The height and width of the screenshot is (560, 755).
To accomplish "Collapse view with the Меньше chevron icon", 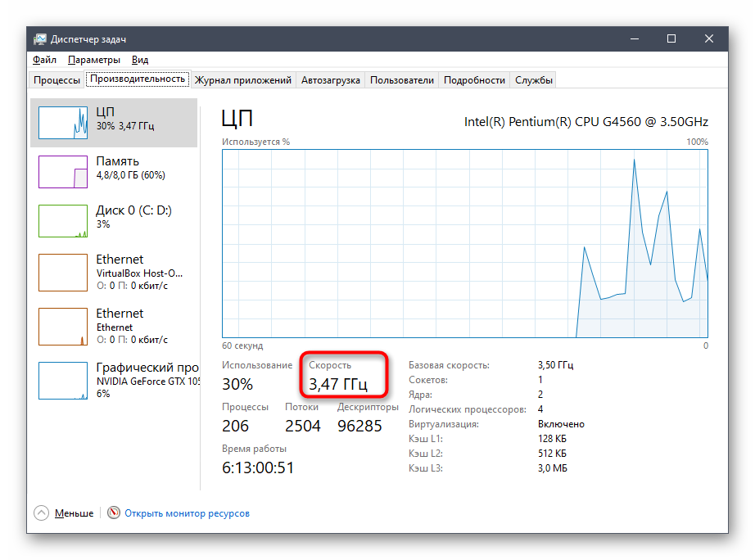I will coord(42,513).
